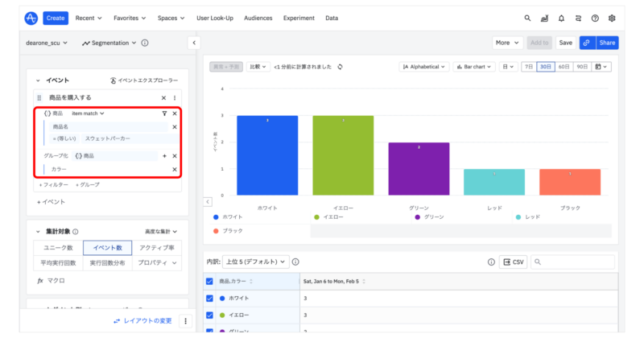Collapse the イベント section chevron
The image size is (644, 338).
click(38, 81)
